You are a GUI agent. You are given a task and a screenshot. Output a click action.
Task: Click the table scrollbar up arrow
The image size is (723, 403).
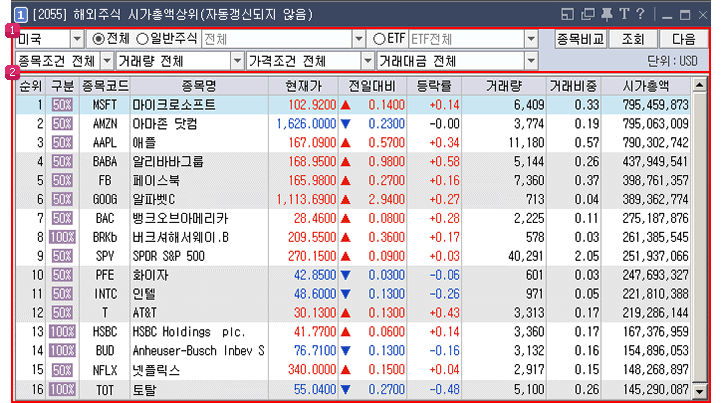[x=699, y=85]
